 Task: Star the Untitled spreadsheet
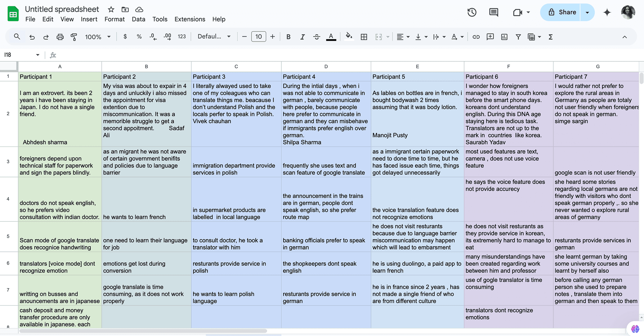[111, 9]
